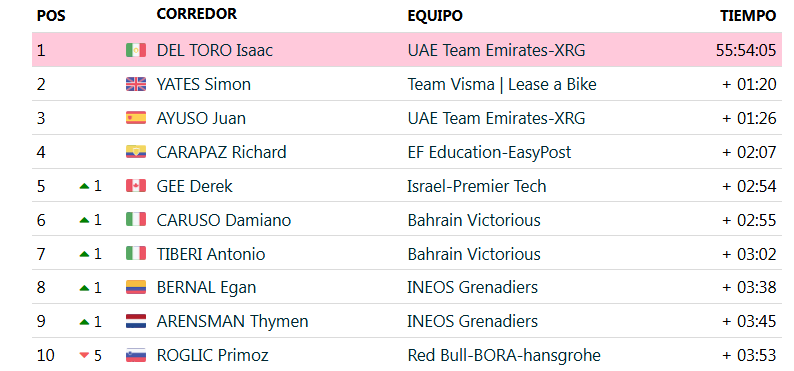Click the Ecuador flag beside Carapaz Richard
794x371 pixels.
(x=136, y=152)
